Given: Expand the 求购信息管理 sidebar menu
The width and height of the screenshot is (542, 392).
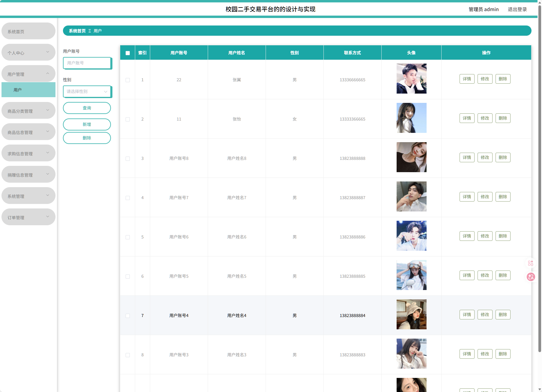Looking at the screenshot, I should pos(28,153).
